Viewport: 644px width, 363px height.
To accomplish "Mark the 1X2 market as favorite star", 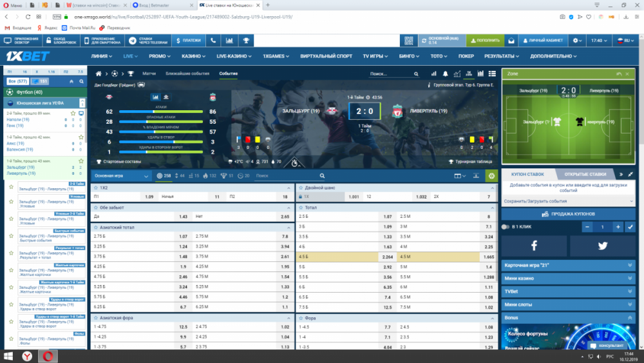I will (95, 187).
